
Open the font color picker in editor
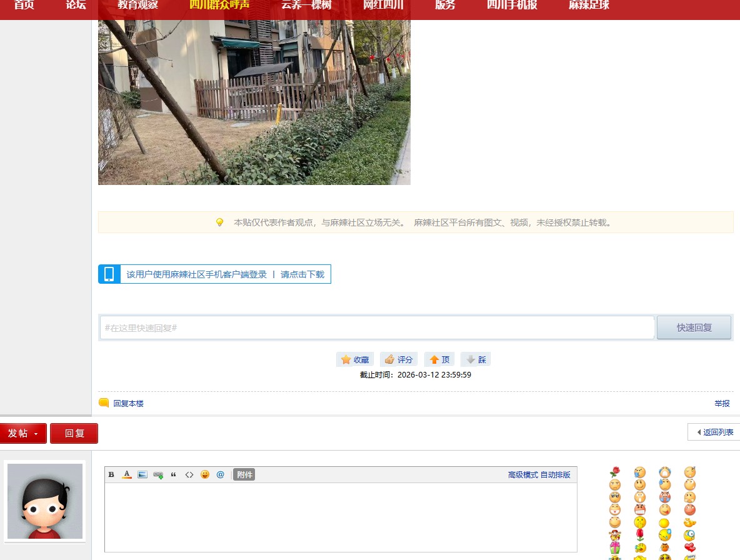coord(127,475)
